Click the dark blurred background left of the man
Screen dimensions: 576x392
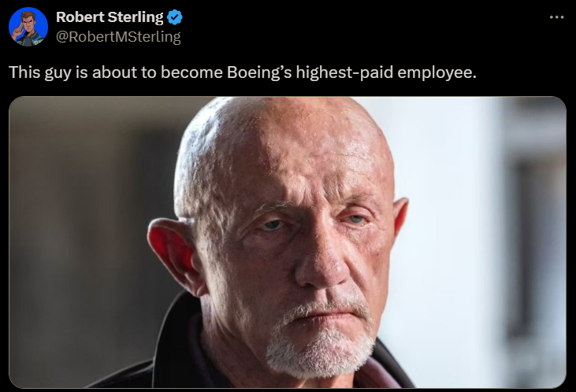coord(79,236)
